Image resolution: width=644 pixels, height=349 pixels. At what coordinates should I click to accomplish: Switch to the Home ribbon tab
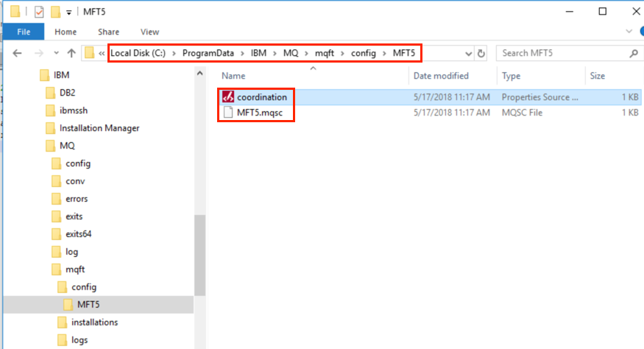(66, 32)
